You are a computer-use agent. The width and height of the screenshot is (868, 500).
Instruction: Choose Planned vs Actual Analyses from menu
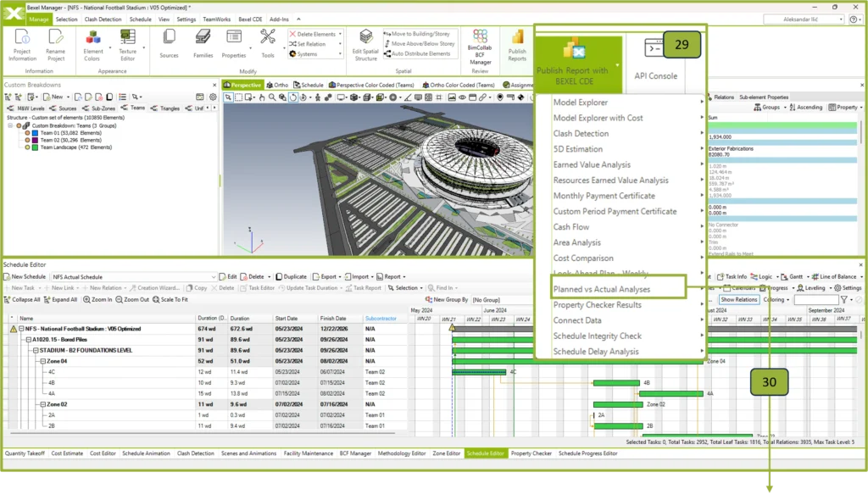coord(602,289)
